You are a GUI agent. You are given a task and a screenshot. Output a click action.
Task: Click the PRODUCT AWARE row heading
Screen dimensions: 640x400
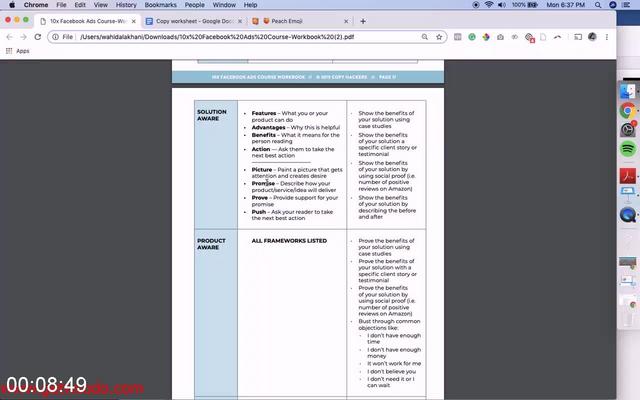[211, 244]
